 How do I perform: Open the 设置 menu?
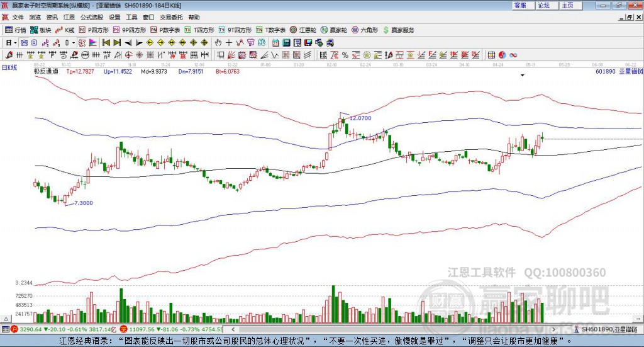coord(114,17)
